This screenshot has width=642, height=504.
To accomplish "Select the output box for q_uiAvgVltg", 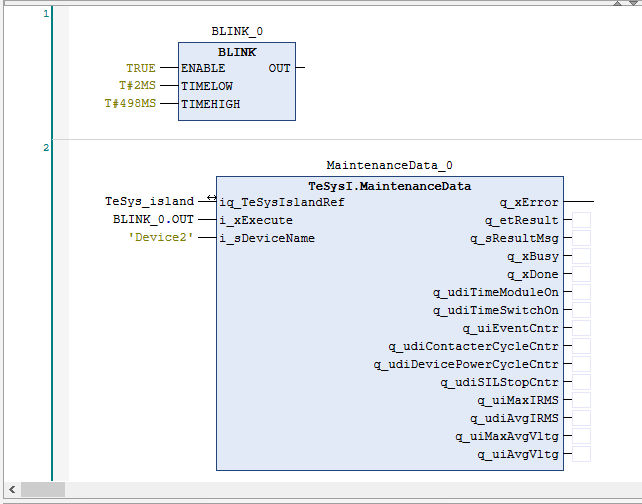I will pos(581,454).
